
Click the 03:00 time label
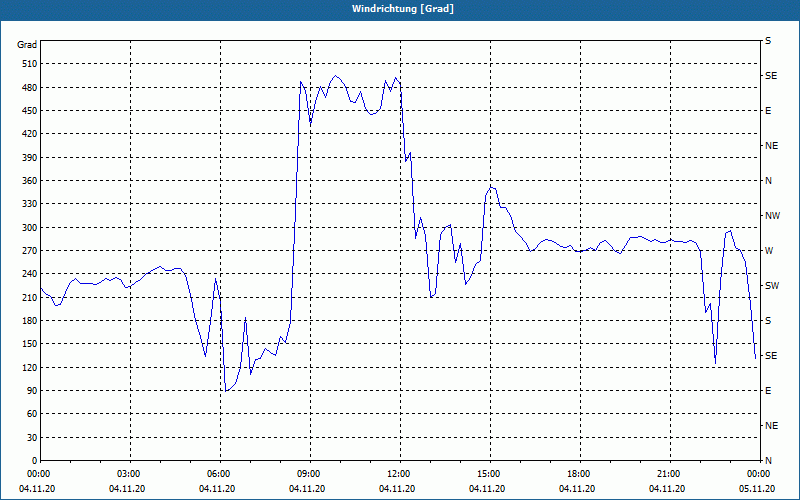pos(131,474)
